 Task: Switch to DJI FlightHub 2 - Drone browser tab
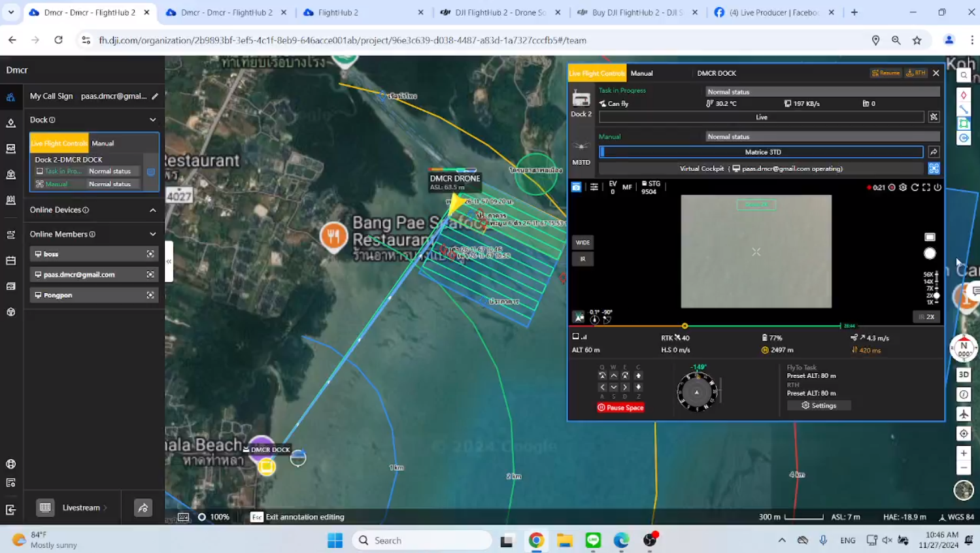tap(501, 12)
